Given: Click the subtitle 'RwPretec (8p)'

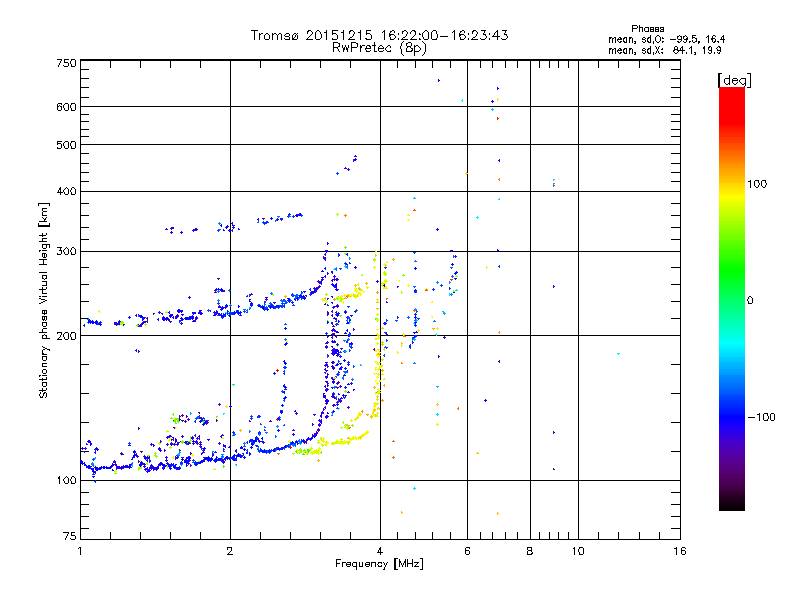Looking at the screenshot, I should pos(380,48).
